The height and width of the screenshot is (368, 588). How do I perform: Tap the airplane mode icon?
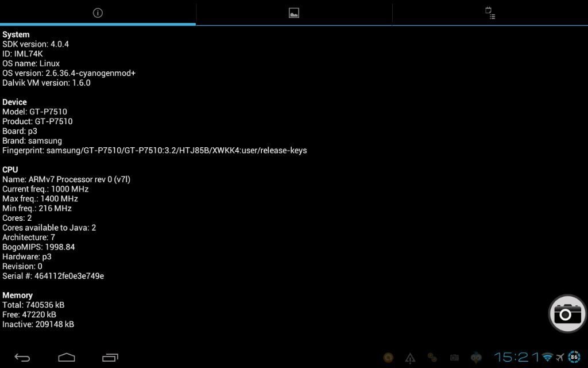(x=560, y=357)
